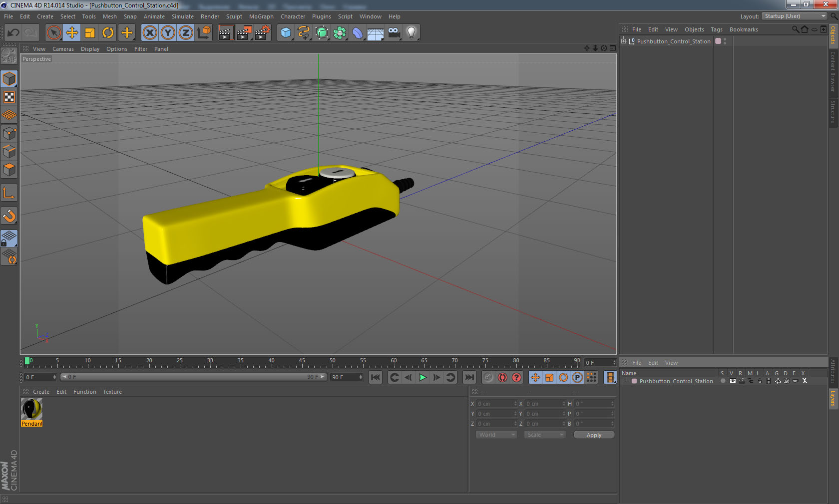Toggle Parameter keyframe recording (P icon)

577,377
